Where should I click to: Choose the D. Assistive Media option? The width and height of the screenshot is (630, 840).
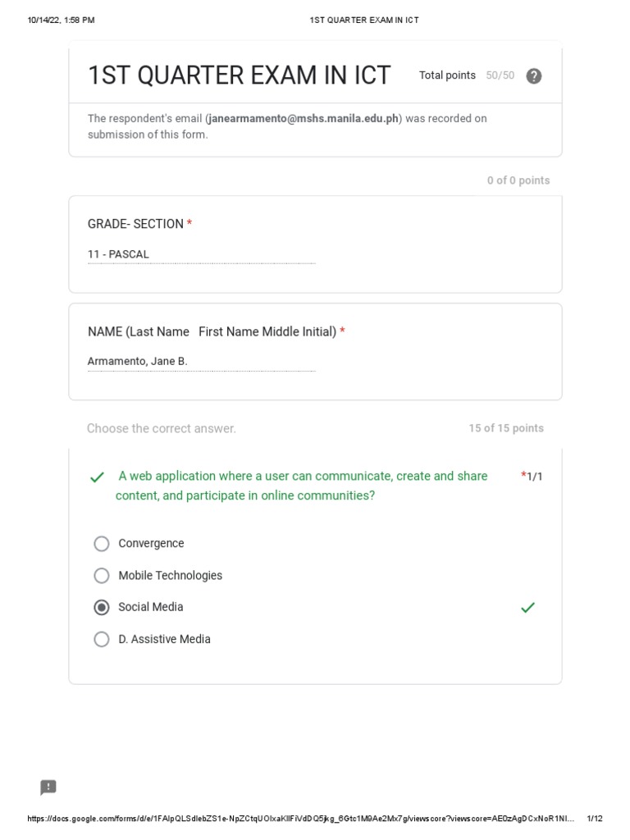(x=102, y=640)
